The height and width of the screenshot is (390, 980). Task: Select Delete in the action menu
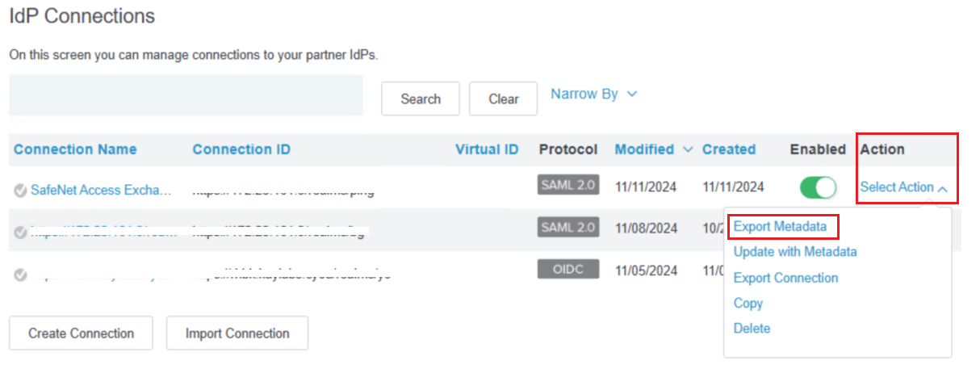click(x=752, y=329)
